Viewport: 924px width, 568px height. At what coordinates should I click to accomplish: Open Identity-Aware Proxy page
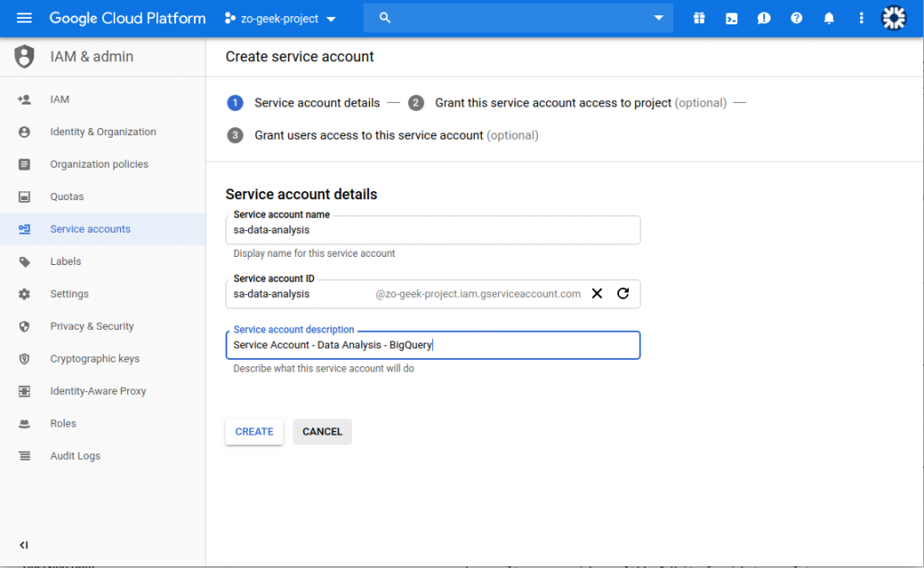103,390
